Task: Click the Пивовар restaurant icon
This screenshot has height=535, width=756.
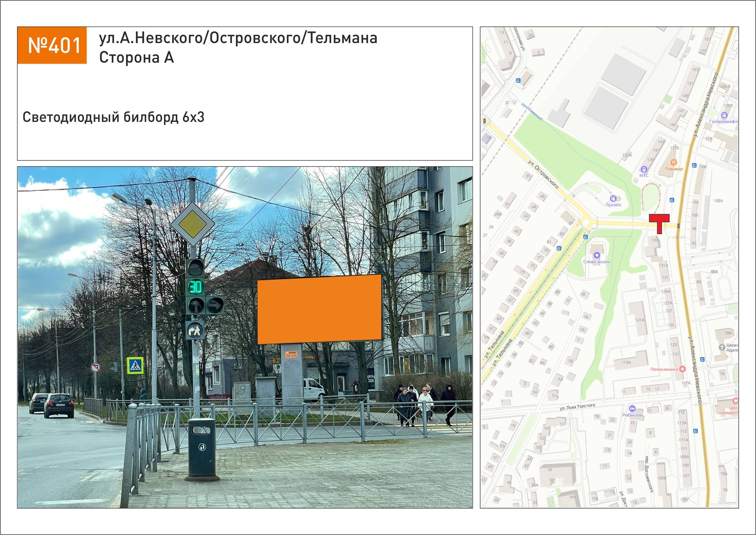Action: tap(673, 162)
